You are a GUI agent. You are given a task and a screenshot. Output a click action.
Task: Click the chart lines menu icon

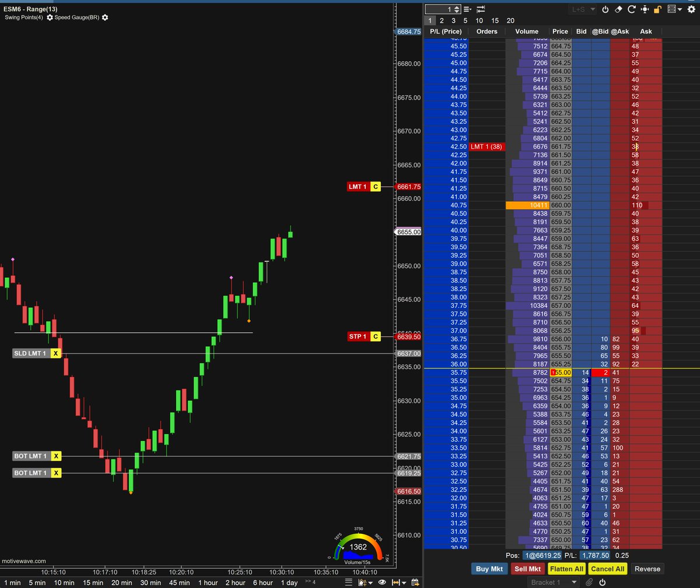coord(348,582)
